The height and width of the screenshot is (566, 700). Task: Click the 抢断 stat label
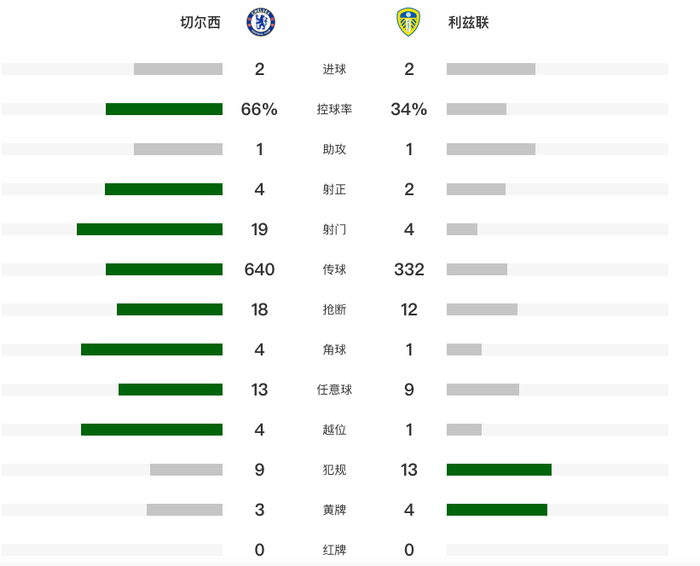[334, 309]
